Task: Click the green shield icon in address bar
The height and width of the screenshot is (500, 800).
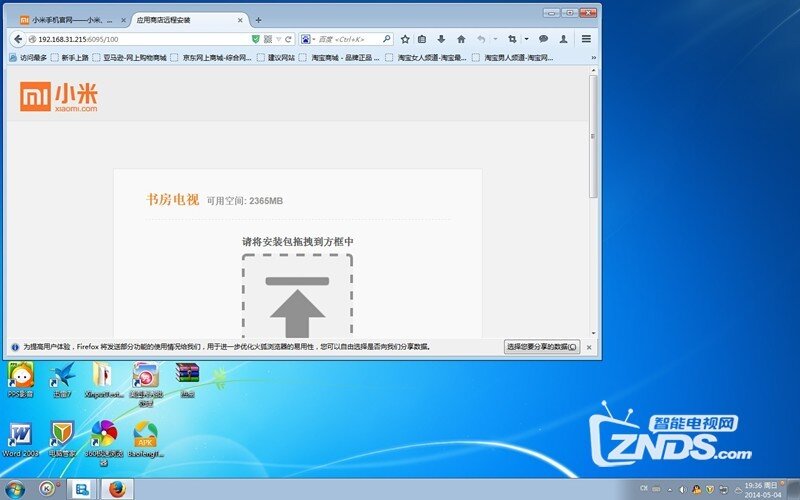Action: coord(256,39)
